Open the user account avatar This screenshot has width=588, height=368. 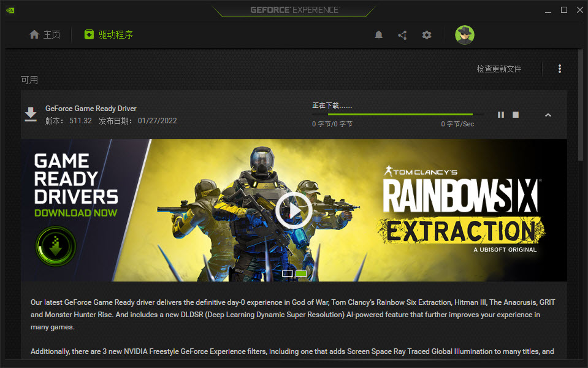[465, 35]
